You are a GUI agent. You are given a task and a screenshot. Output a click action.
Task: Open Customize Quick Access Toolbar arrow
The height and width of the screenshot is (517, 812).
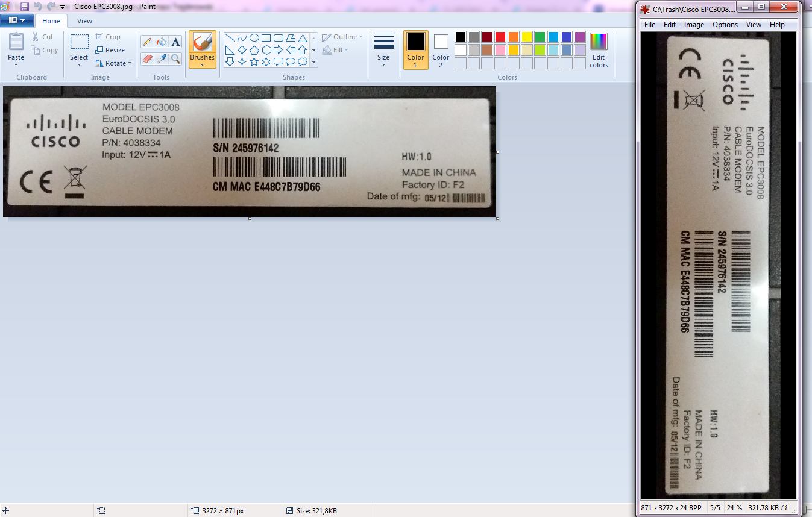point(62,7)
